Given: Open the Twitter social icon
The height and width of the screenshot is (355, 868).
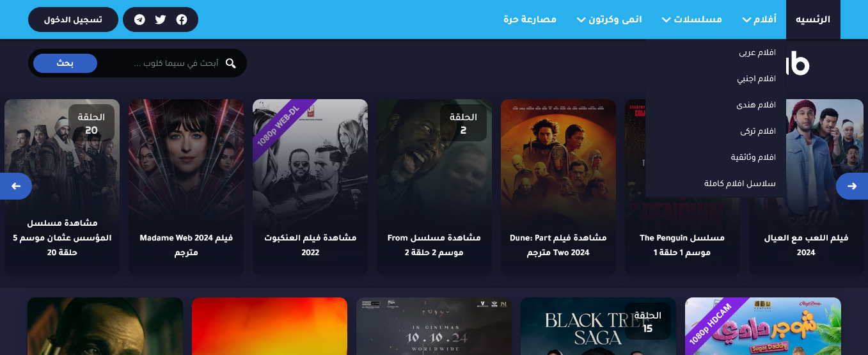Looking at the screenshot, I should pos(161,20).
